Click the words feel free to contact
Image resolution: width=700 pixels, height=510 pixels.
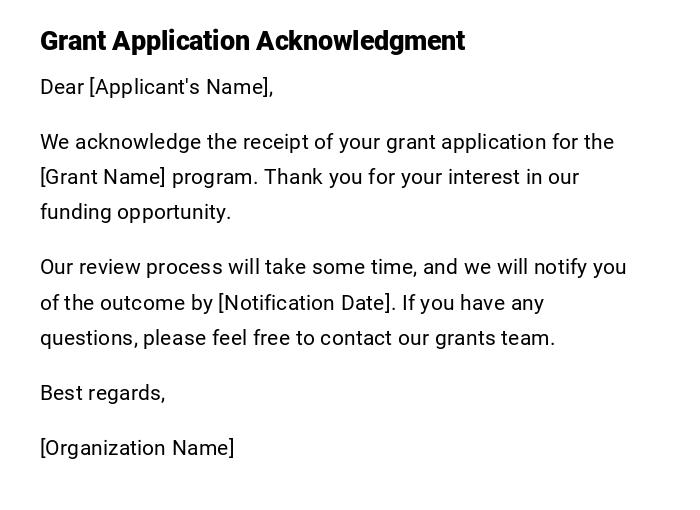pyautogui.click(x=302, y=338)
